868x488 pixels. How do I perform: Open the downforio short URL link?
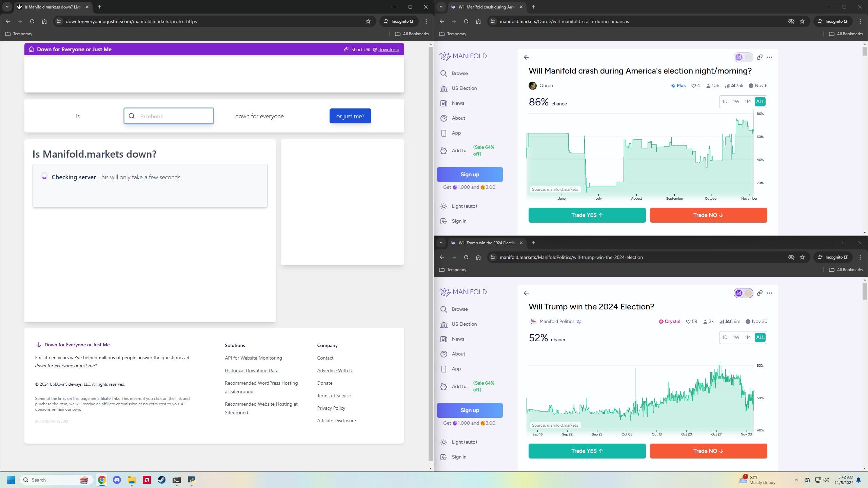pos(389,49)
